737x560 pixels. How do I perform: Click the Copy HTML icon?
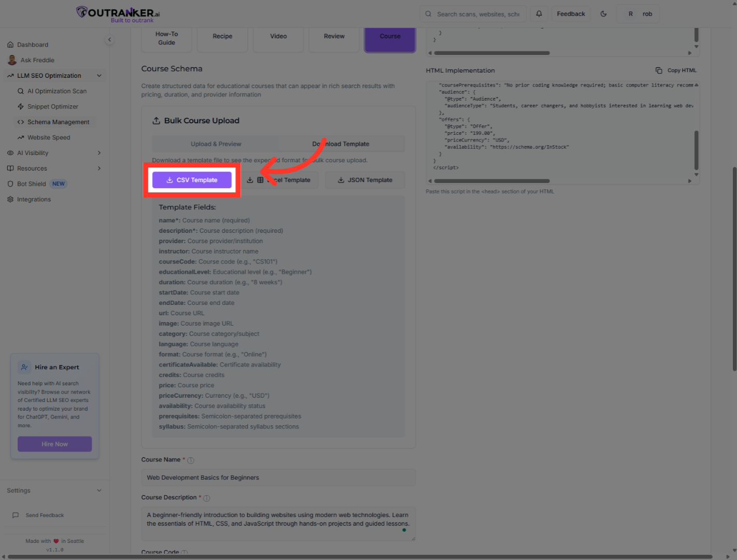tap(659, 69)
